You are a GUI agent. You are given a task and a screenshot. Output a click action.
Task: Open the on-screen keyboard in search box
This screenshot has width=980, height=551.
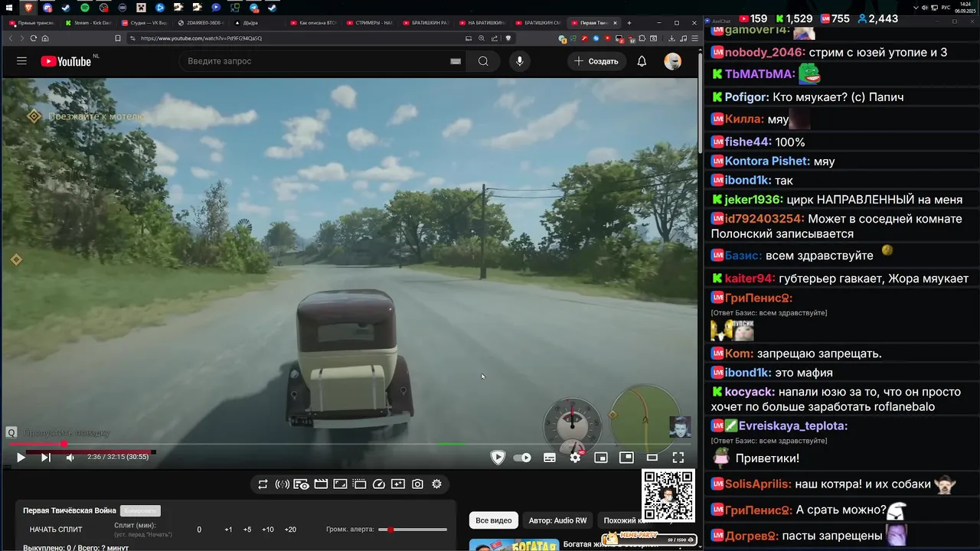[x=456, y=61]
